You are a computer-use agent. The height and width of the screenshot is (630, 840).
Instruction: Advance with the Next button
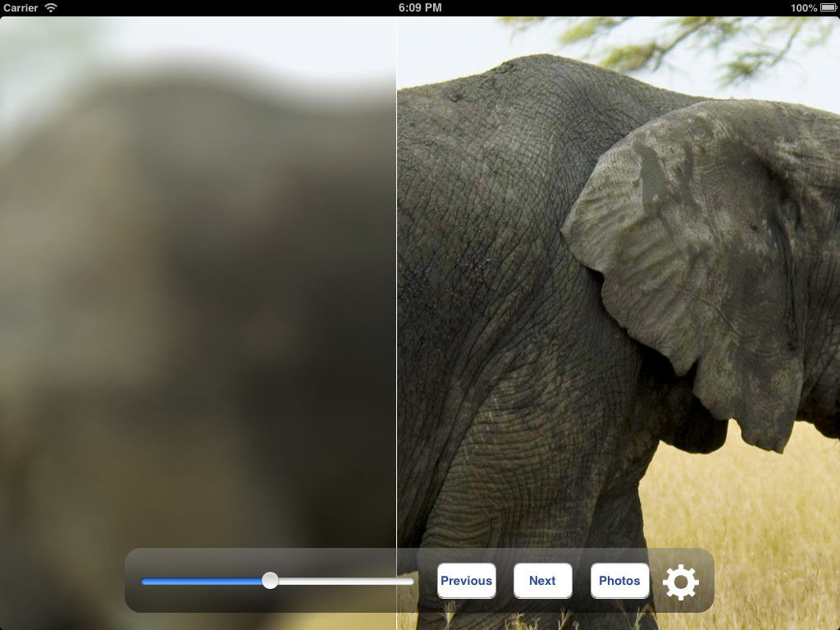coord(543,581)
